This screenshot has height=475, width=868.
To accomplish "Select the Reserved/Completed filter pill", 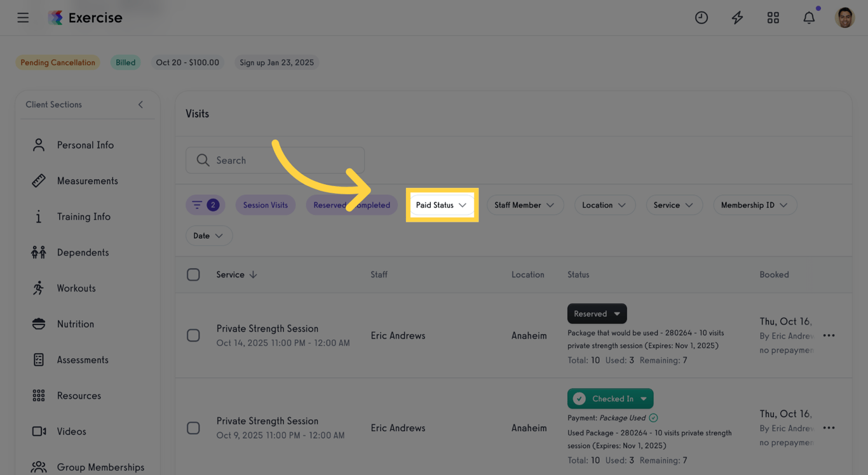I will (351, 204).
